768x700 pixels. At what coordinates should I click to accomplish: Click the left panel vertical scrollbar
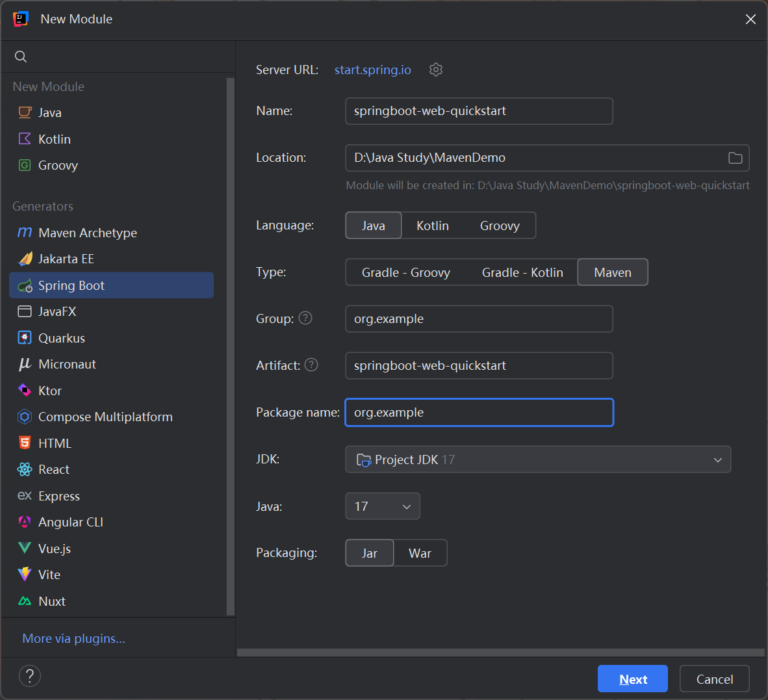point(230,344)
